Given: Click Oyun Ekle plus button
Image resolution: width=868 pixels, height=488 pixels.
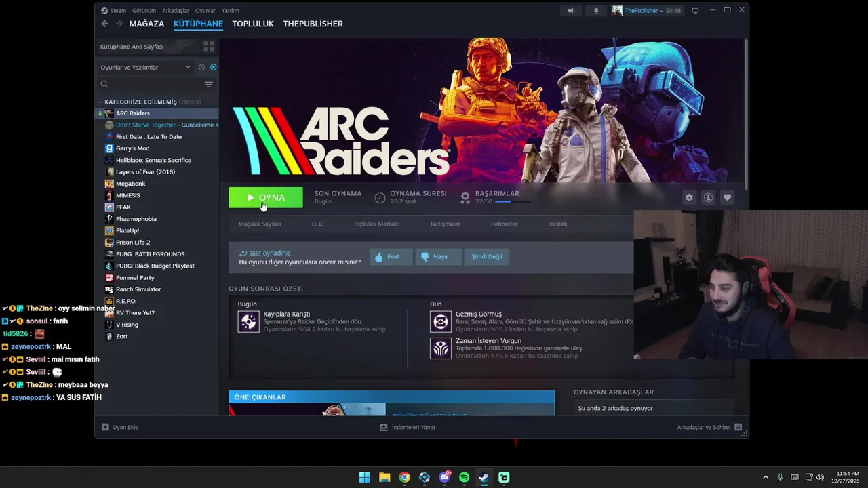Looking at the screenshot, I should coord(120,428).
